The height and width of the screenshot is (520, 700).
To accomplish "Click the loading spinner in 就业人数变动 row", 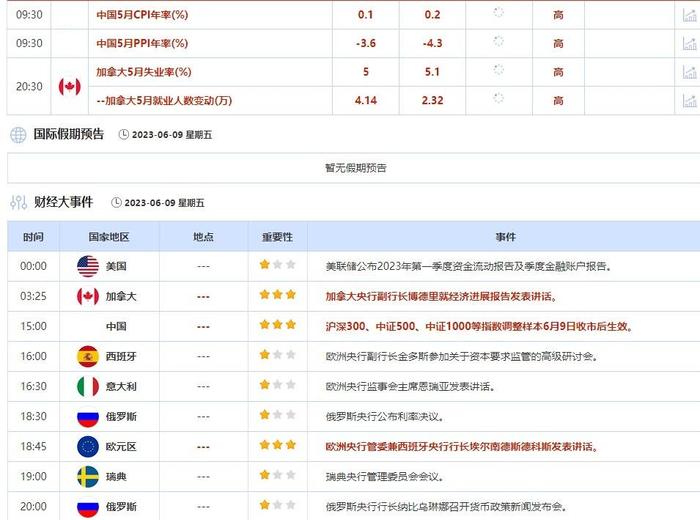I will (x=499, y=98).
